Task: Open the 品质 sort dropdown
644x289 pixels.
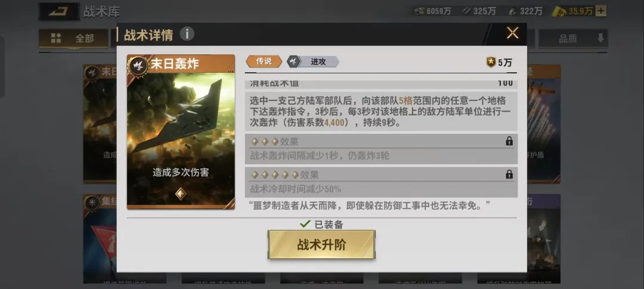Action: [x=573, y=39]
